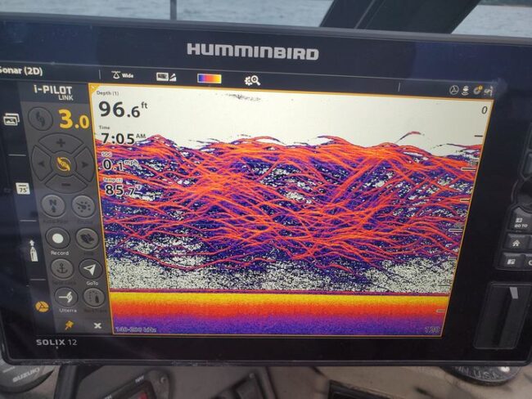Screen dimensions: 532x399
Task: Open the Wide sonar beam selector
Action: coord(122,75)
